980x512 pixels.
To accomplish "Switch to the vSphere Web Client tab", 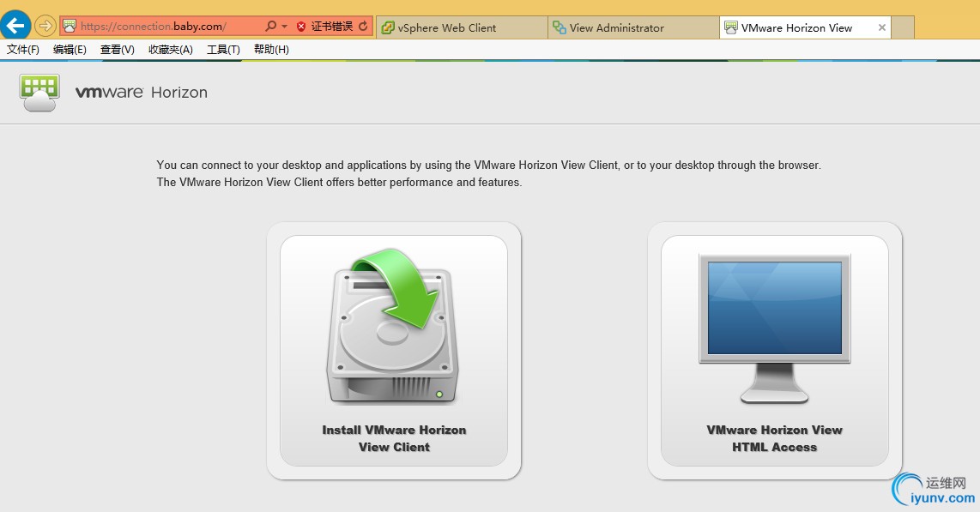I will pyautogui.click(x=462, y=27).
